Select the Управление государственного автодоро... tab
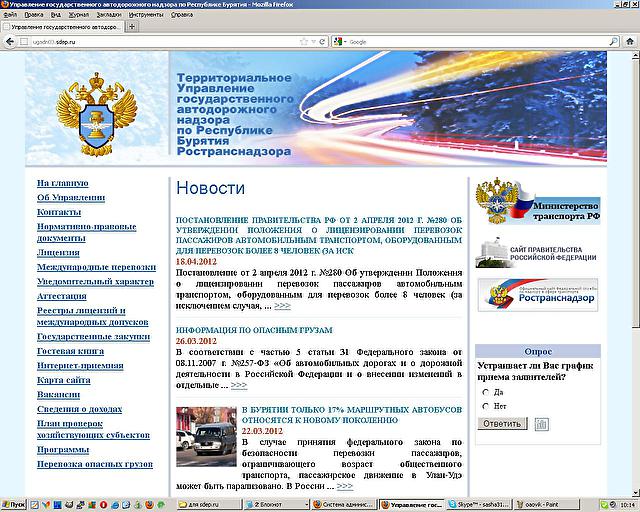 (62, 27)
